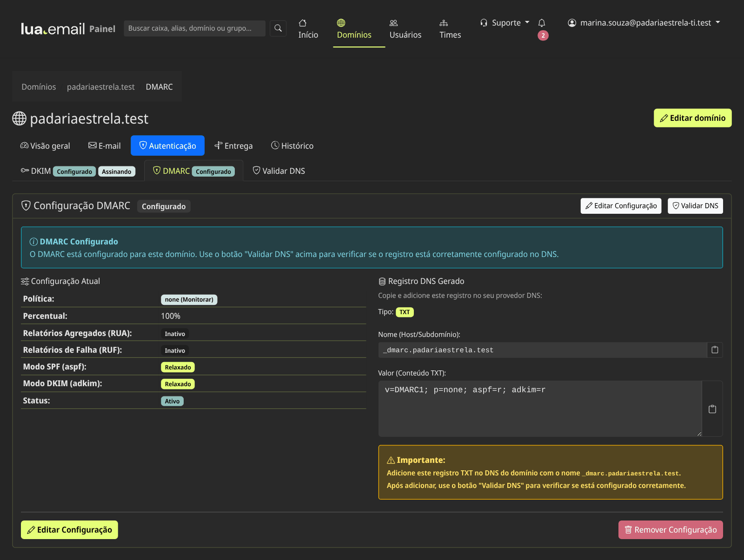Click 'Relaxado' badge for Modo SPF (aspf)
Screen dimensions: 744x560
pos(178,367)
